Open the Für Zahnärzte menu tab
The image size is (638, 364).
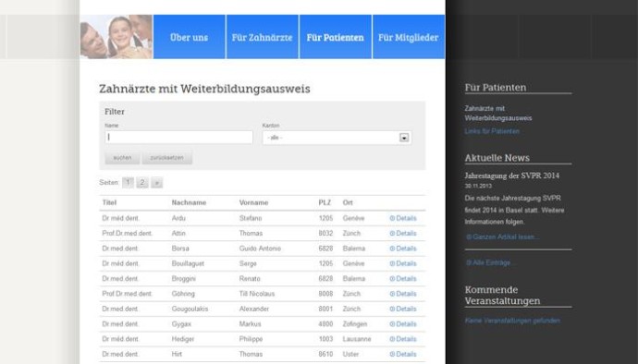[x=262, y=37]
